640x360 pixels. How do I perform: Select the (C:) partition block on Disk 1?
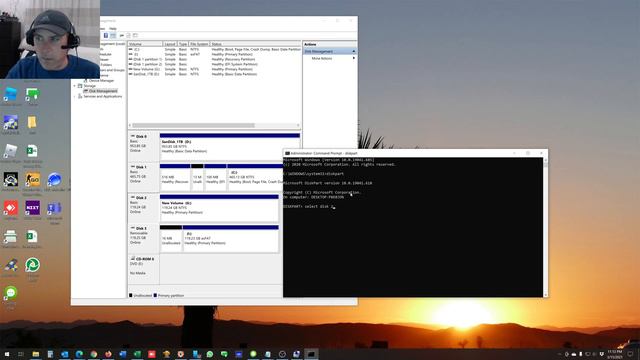tap(255, 178)
